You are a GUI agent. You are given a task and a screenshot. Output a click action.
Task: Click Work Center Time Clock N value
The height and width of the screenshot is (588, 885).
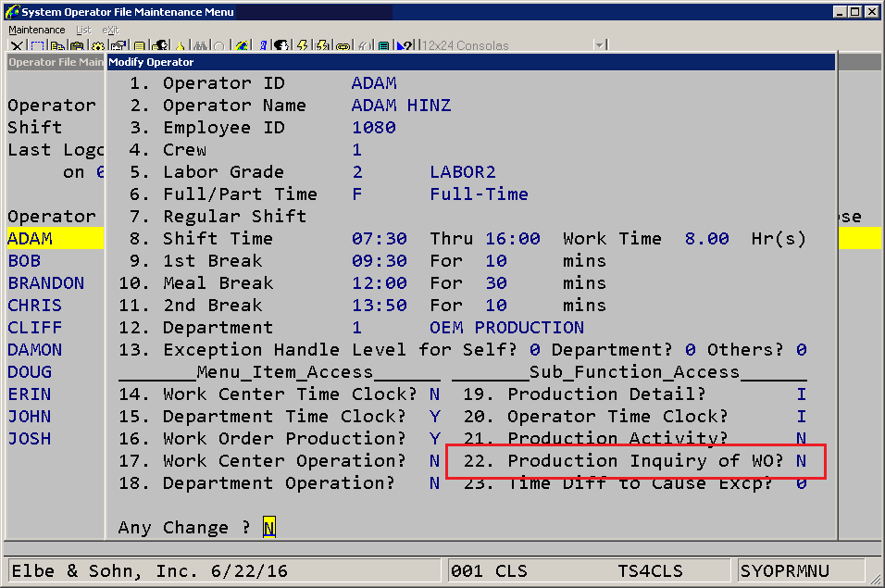434,394
